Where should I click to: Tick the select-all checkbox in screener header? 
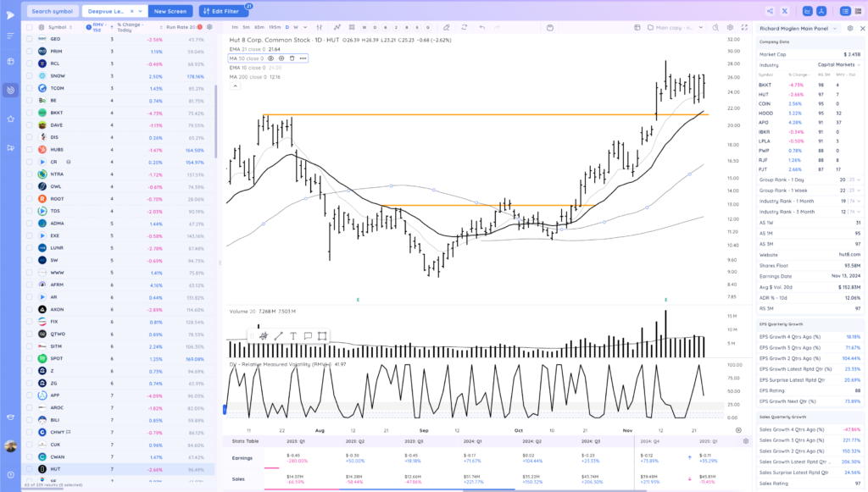30,27
